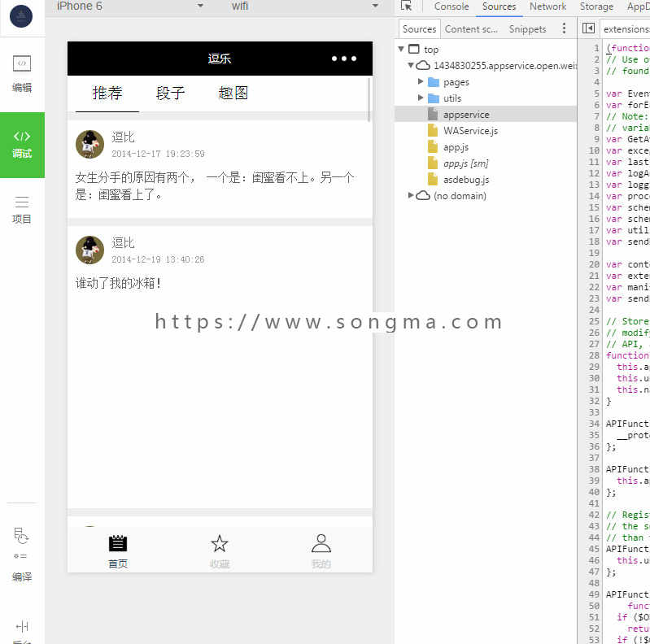The height and width of the screenshot is (644, 650).
Task: Open the 逗乐 app three-dot menu
Action: click(343, 59)
